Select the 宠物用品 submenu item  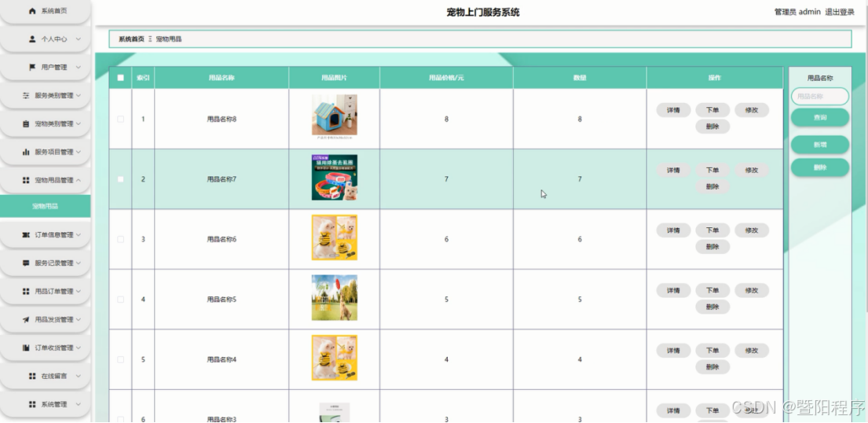pyautogui.click(x=45, y=206)
